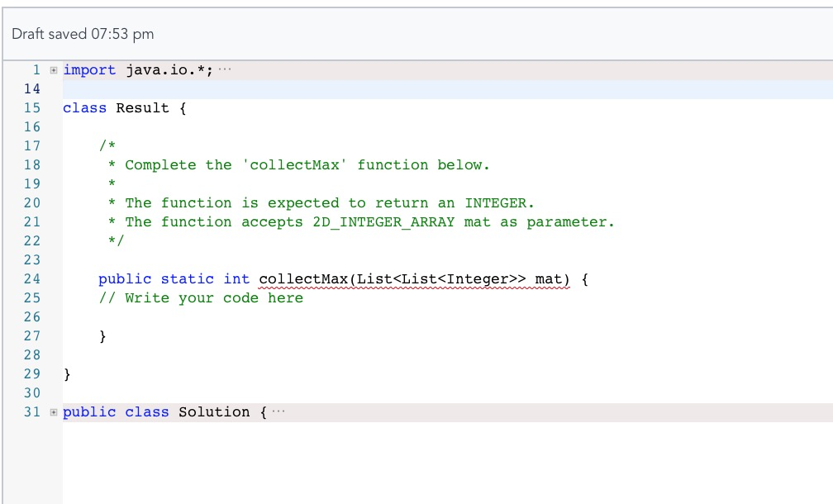Place cursor on empty line 26
The width and height of the screenshot is (833, 504).
pos(447,317)
